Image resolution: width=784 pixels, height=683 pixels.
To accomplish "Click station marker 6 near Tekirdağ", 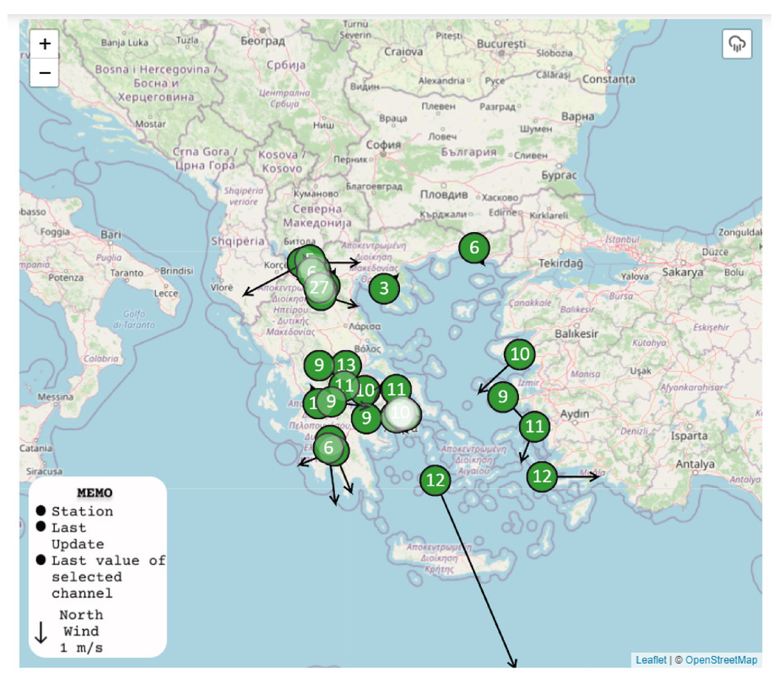I will click(x=474, y=248).
